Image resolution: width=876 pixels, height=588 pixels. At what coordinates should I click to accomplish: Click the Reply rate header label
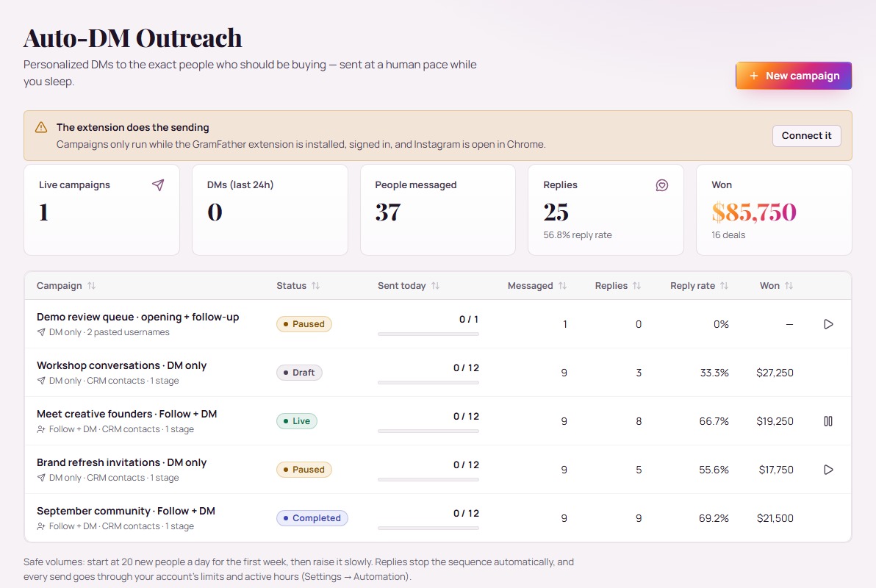[x=693, y=286]
